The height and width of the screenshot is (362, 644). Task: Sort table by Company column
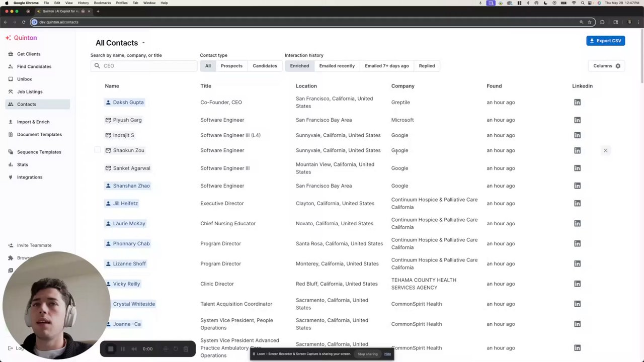pos(403,86)
